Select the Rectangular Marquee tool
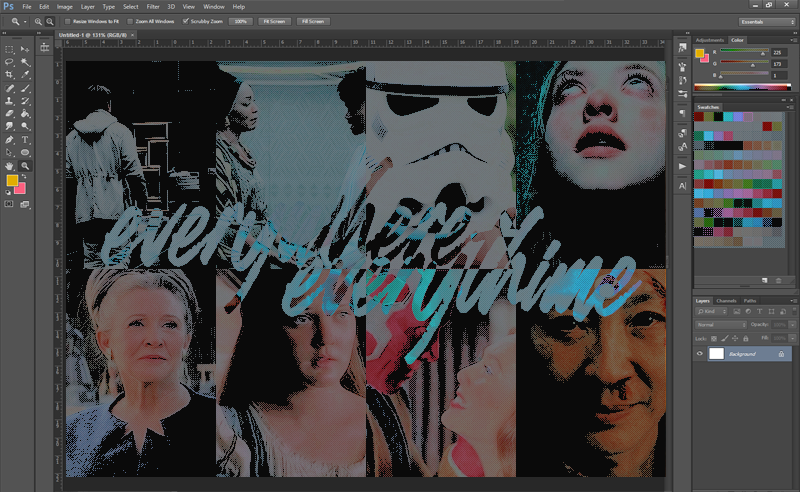 click(9, 49)
